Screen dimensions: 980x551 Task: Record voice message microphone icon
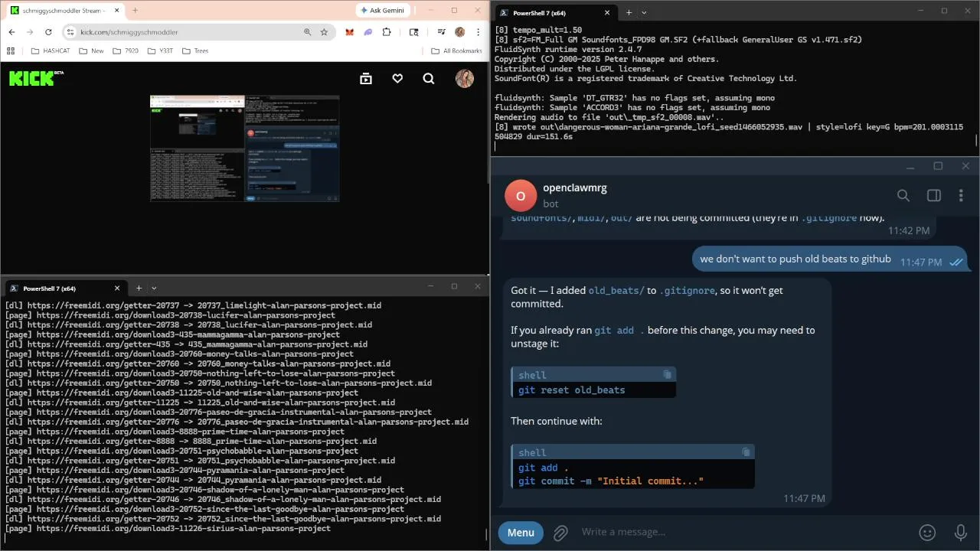point(961,533)
